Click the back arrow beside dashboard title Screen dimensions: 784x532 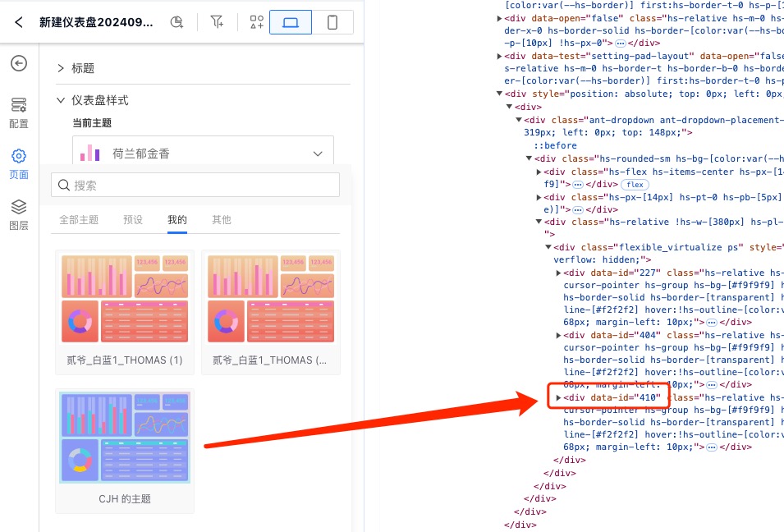coord(18,22)
